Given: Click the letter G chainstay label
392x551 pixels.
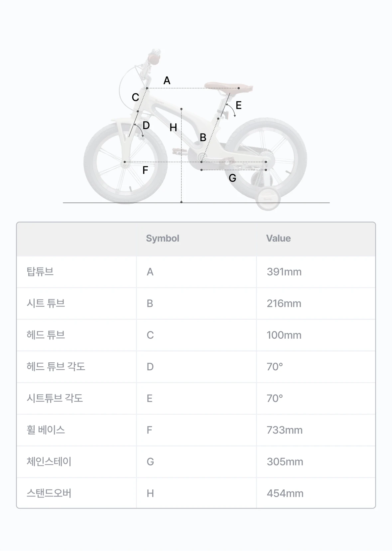Looking at the screenshot, I should coord(232,178).
